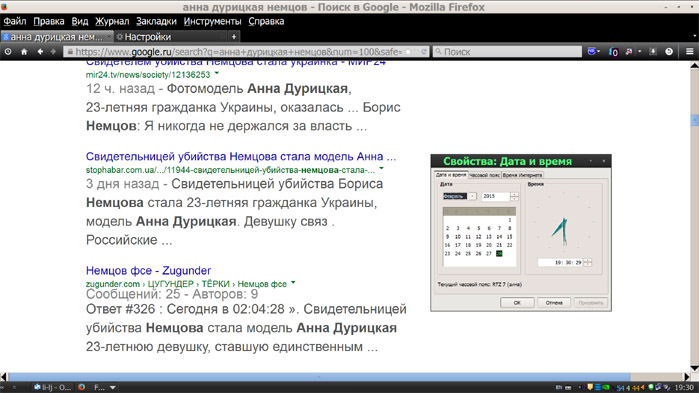This screenshot has width=699, height=393.
Task: Open the Свидетельницей убийства Немцова стала модель link
Action: (241, 156)
